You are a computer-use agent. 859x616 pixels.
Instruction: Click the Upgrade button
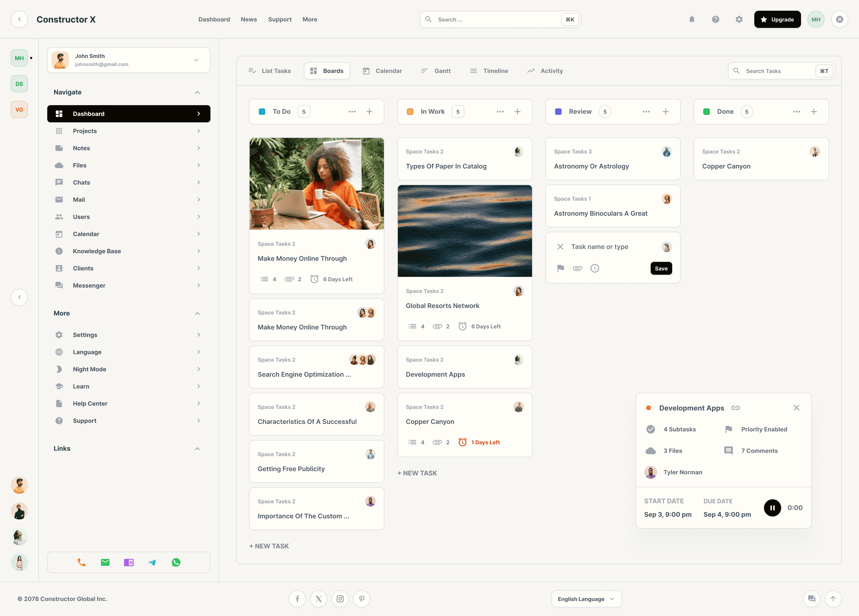click(x=777, y=19)
